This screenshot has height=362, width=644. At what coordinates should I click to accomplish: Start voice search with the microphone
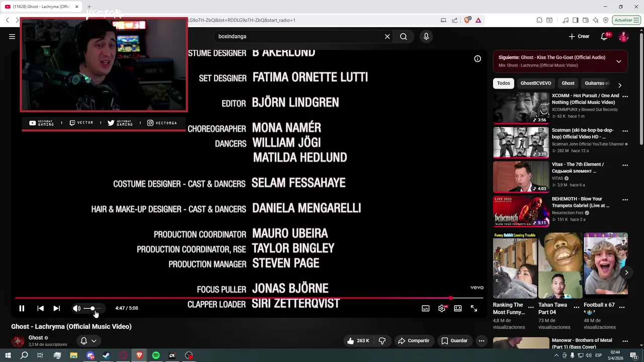coord(426,36)
